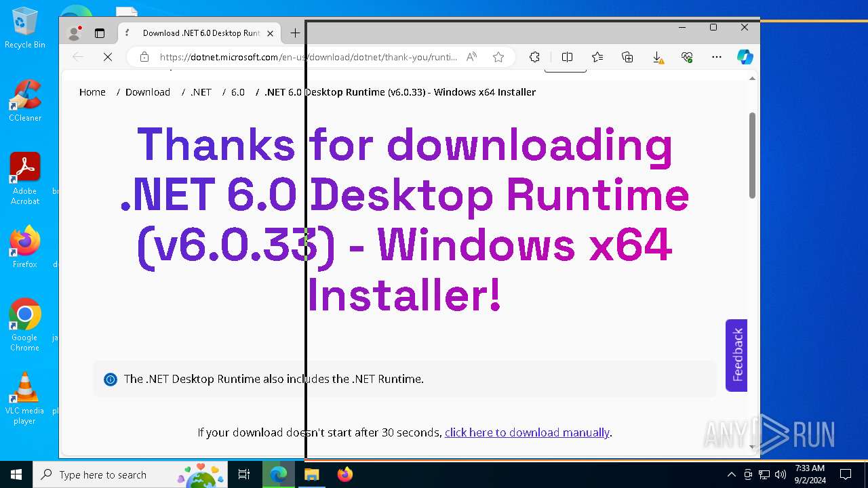Viewport: 868px width, 488px height.
Task: Open Read aloud icon in address bar
Action: click(472, 57)
